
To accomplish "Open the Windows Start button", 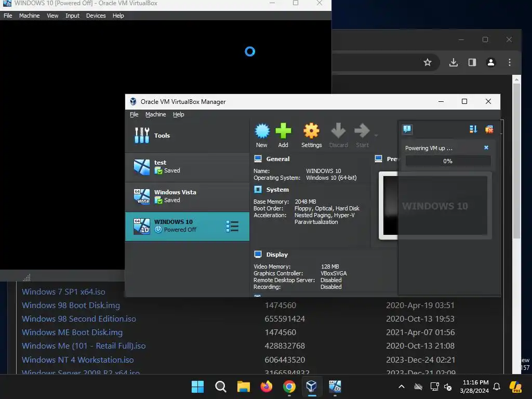I will [x=197, y=387].
